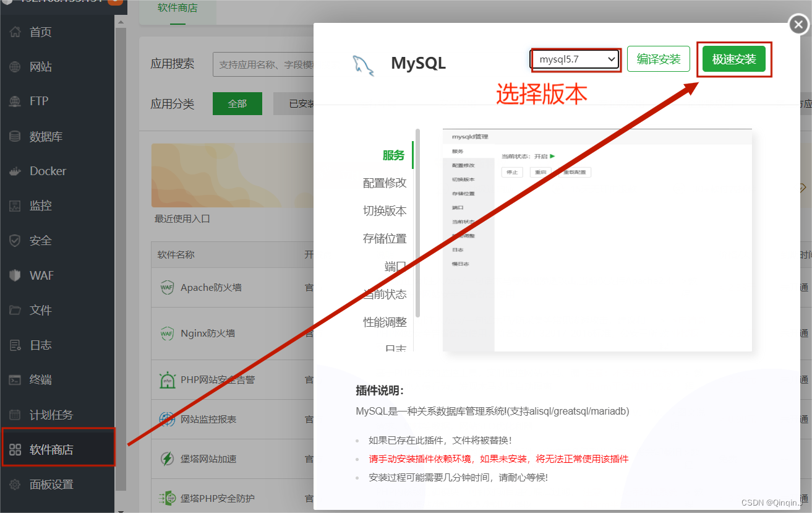Click the monitoring icon beside 监控
812x513 pixels.
coord(15,206)
